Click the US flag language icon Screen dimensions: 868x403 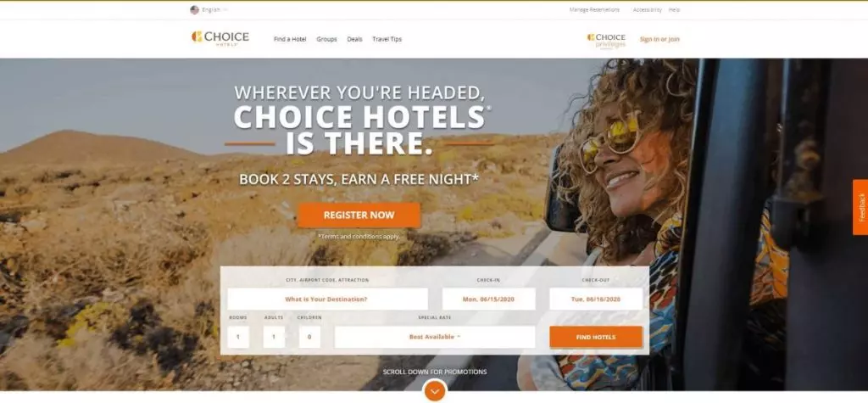point(194,10)
